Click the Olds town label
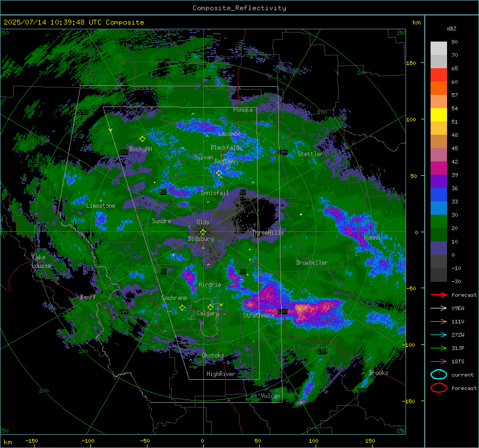Viewport: 479px width, 448px height. [x=203, y=222]
